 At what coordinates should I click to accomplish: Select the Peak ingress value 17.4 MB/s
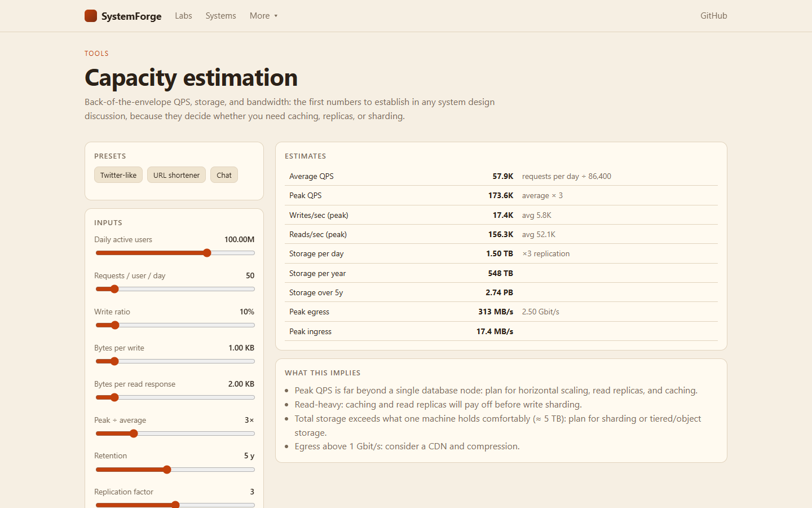(495, 331)
